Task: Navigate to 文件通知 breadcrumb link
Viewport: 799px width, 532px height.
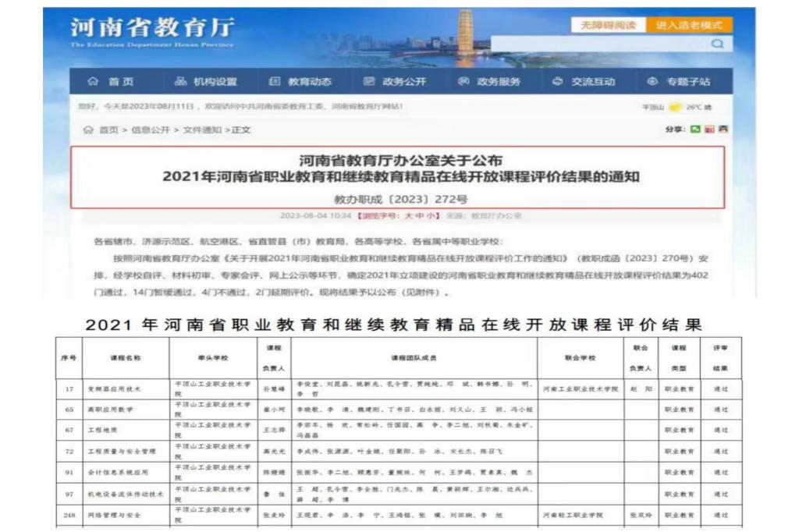Action: (202, 129)
